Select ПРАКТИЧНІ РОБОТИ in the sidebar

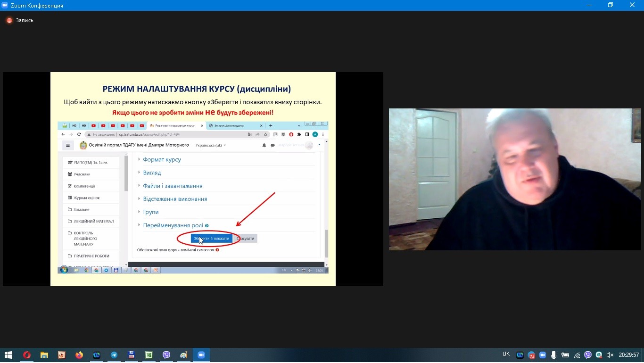point(91,256)
